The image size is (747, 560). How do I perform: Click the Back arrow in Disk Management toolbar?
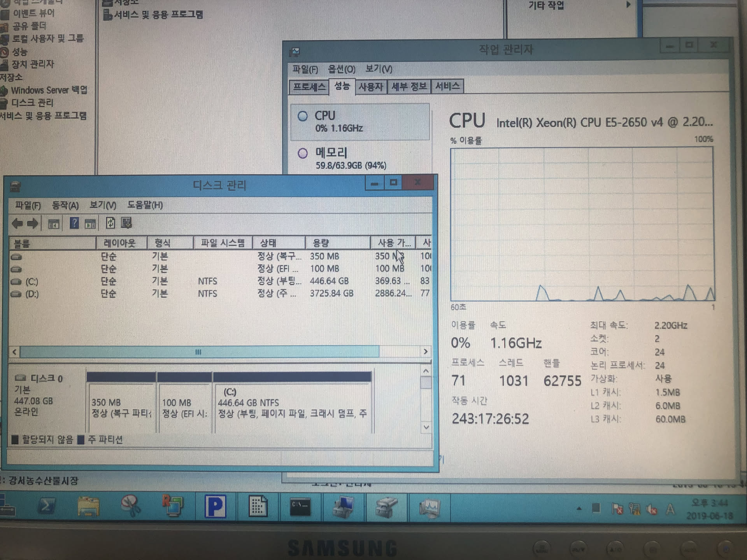tap(18, 223)
